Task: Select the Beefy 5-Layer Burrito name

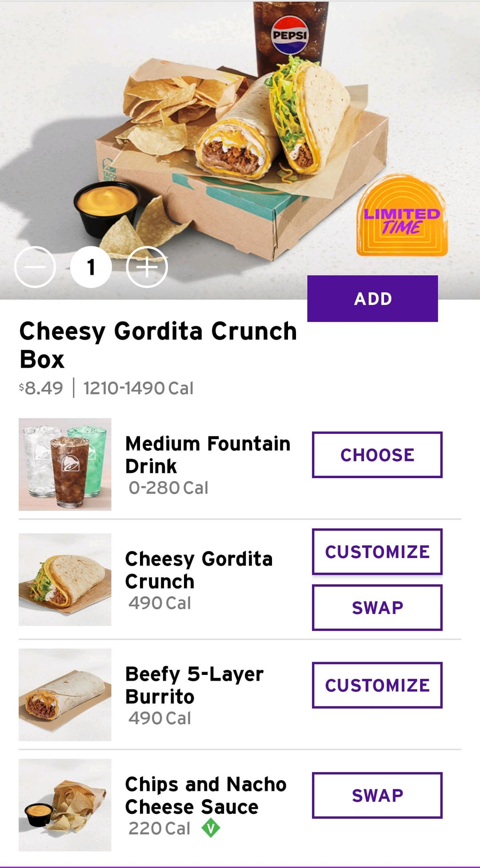Action: [x=194, y=685]
